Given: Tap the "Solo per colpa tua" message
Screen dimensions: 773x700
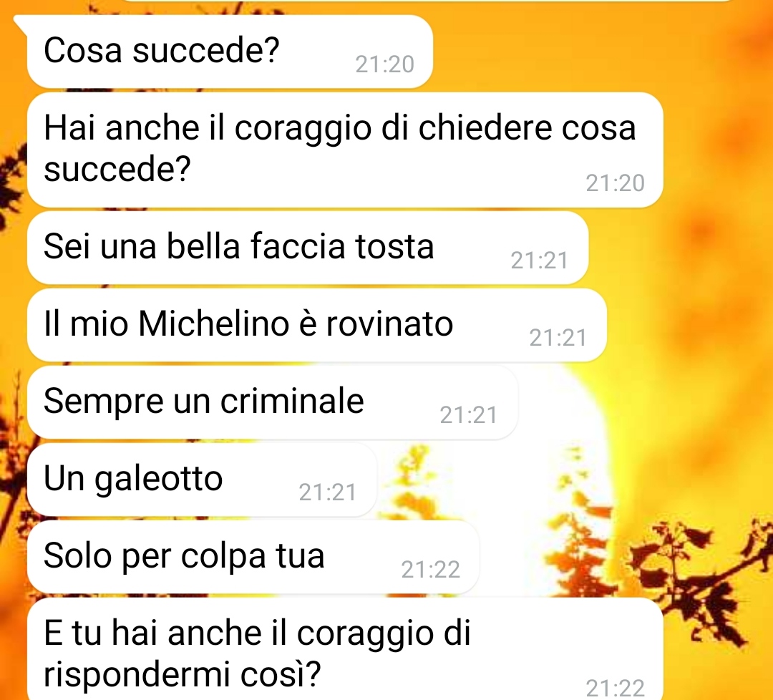Looking at the screenshot, I should (253, 557).
